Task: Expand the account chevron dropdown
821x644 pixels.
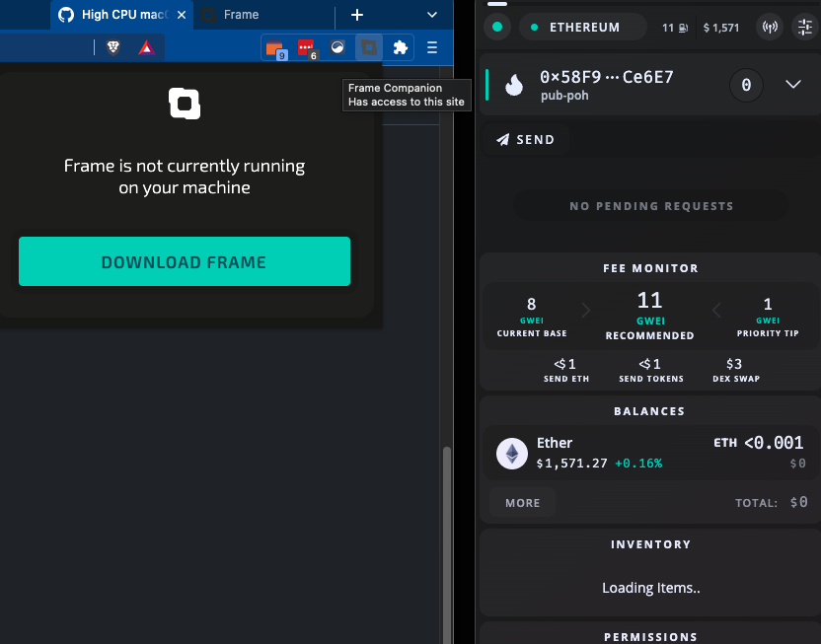Action: coord(793,84)
